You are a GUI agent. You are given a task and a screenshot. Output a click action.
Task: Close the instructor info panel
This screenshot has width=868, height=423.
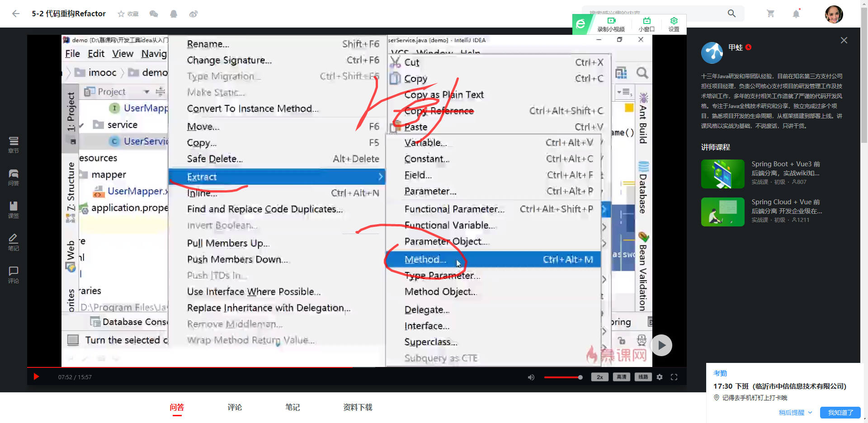pyautogui.click(x=844, y=40)
